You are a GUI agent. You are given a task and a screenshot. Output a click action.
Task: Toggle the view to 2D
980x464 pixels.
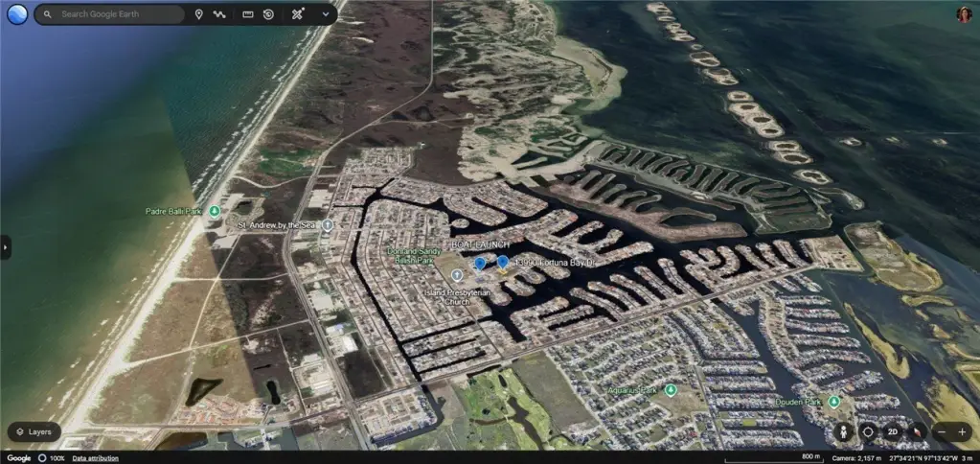click(x=893, y=432)
